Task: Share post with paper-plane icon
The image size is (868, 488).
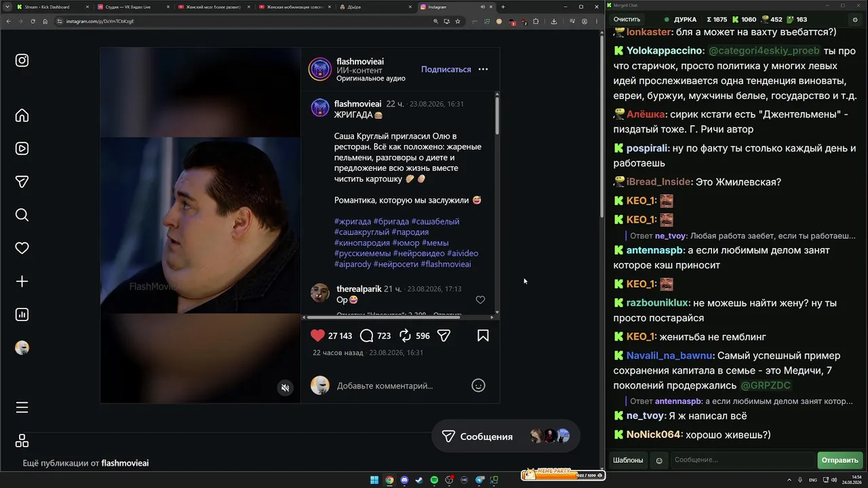Action: pos(444,335)
